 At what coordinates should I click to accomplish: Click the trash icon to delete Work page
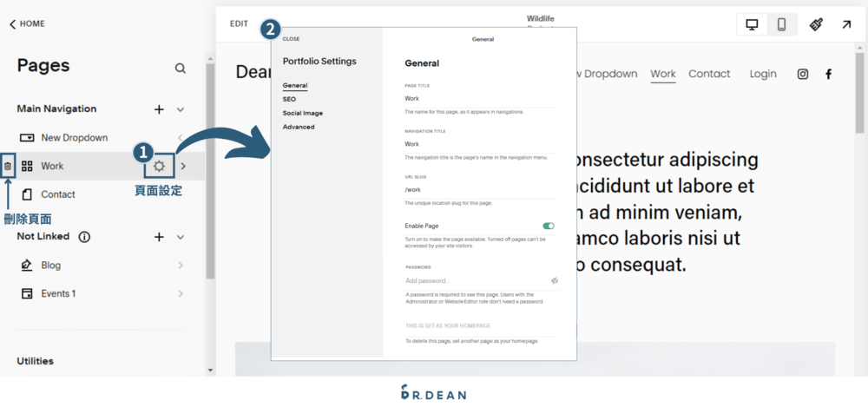pos(8,166)
